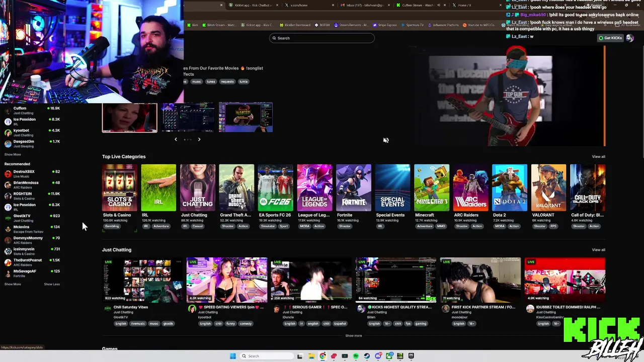The height and width of the screenshot is (362, 644).
Task: Open the Windows Start menu
Action: tap(233, 356)
